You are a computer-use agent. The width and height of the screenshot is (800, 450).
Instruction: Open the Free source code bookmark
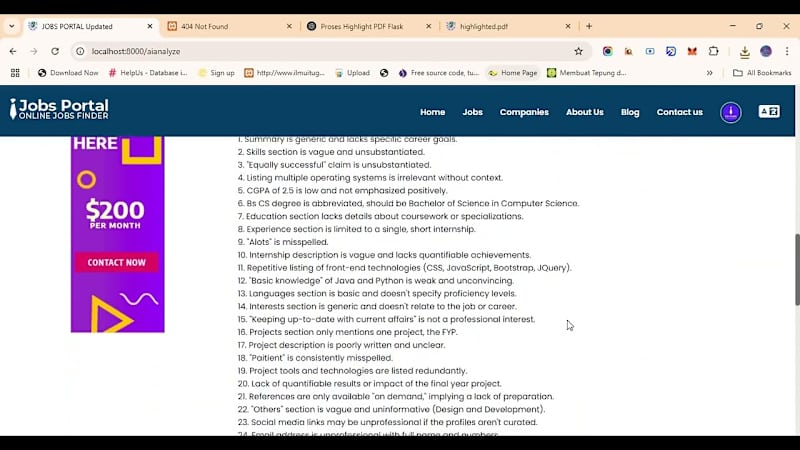(x=439, y=73)
